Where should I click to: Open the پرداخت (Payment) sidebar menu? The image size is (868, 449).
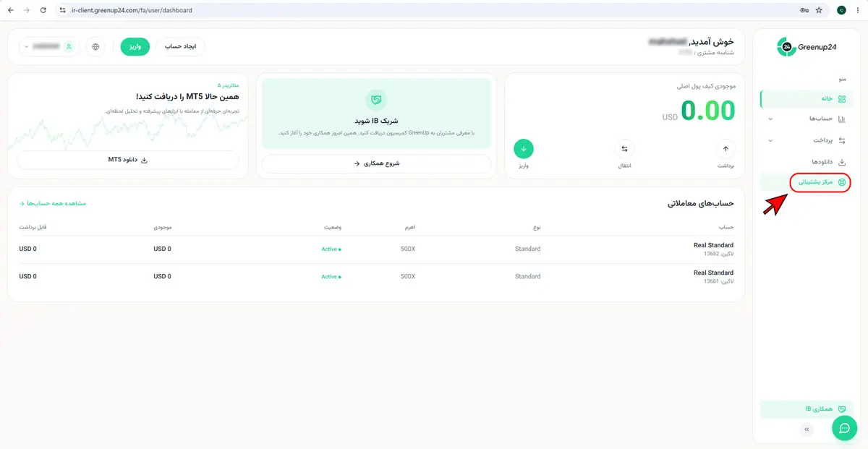(807, 140)
